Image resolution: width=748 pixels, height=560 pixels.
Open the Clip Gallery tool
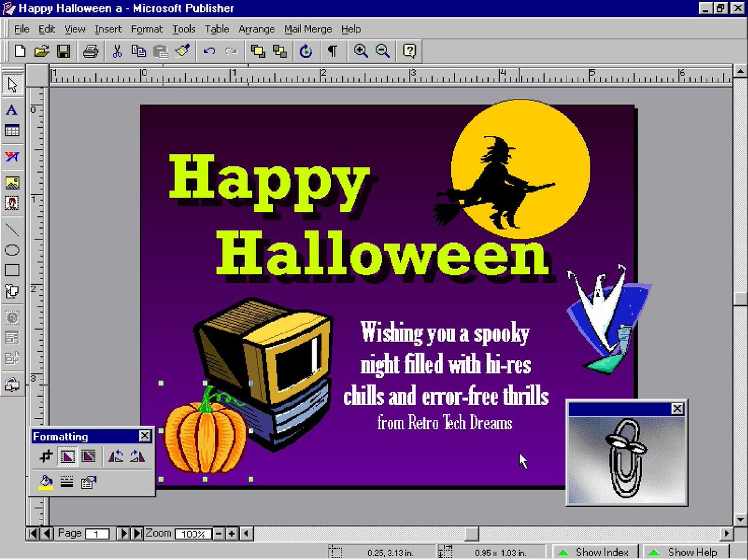tap(12, 202)
